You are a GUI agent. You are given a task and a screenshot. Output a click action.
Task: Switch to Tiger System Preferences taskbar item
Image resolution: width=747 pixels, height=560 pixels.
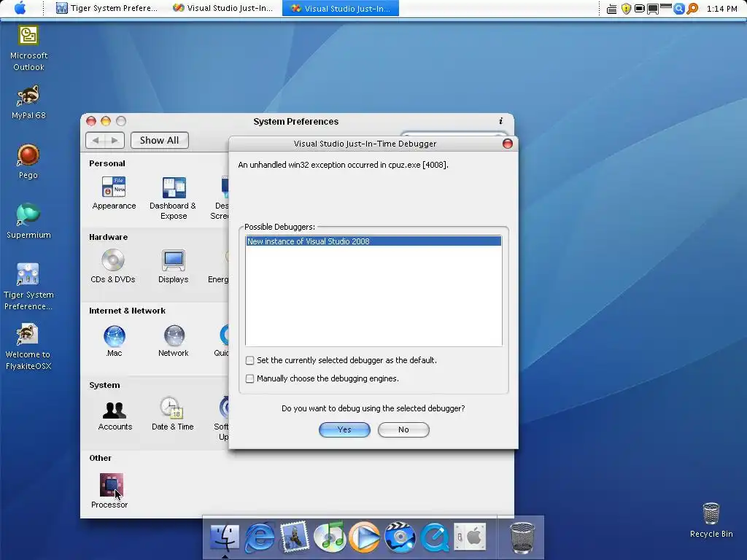coord(107,8)
